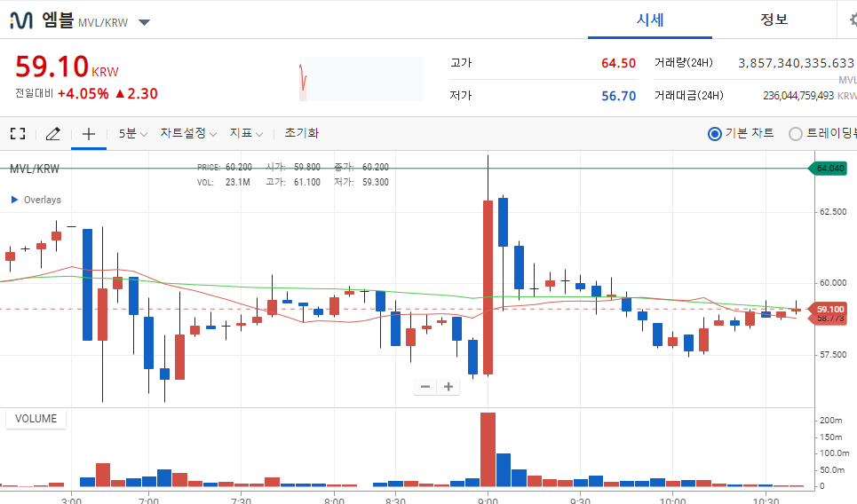The height and width of the screenshot is (504, 857).
Task: Click the VOLUME panel label
Action: [x=36, y=419]
